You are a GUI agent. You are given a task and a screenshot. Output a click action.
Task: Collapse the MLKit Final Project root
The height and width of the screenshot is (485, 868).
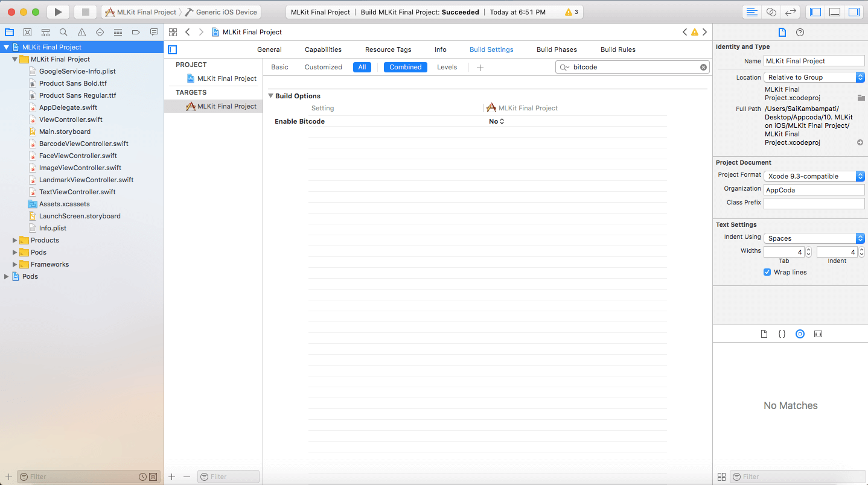7,47
